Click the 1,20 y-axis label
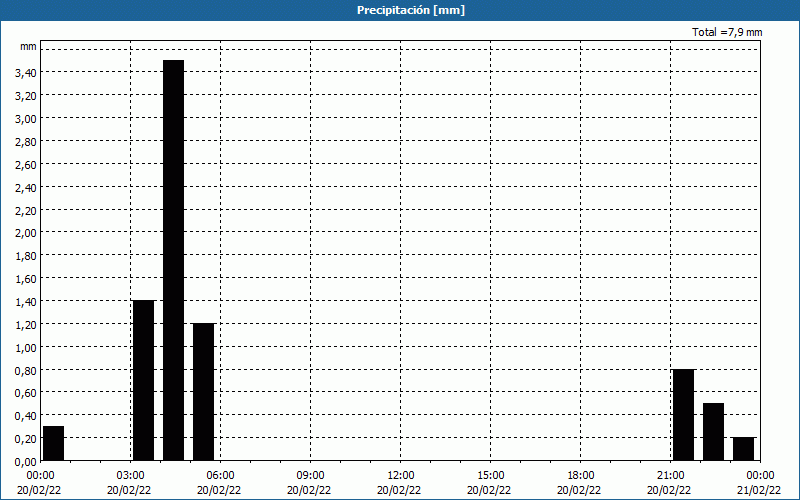 [x=26, y=325]
